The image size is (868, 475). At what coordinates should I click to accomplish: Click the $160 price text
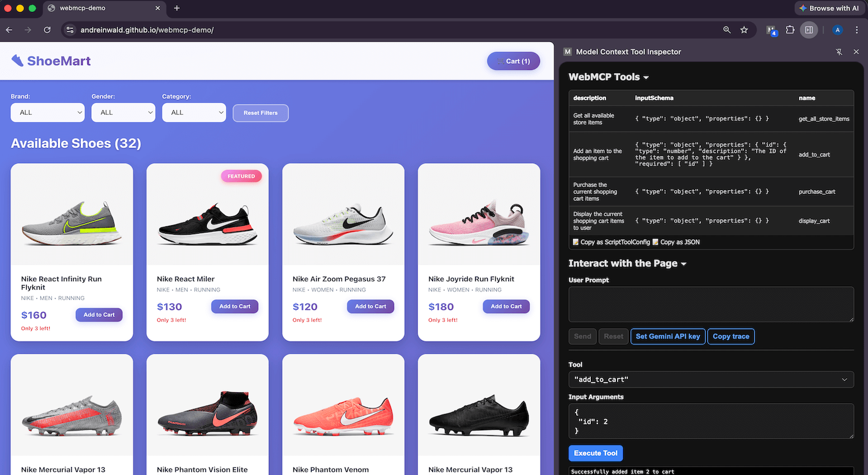pyautogui.click(x=34, y=315)
